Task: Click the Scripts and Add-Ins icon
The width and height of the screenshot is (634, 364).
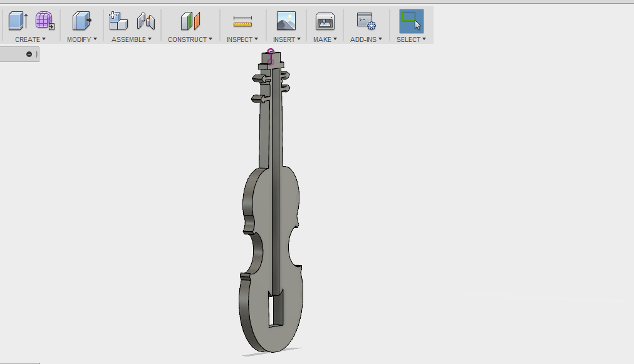Action: [x=366, y=21]
